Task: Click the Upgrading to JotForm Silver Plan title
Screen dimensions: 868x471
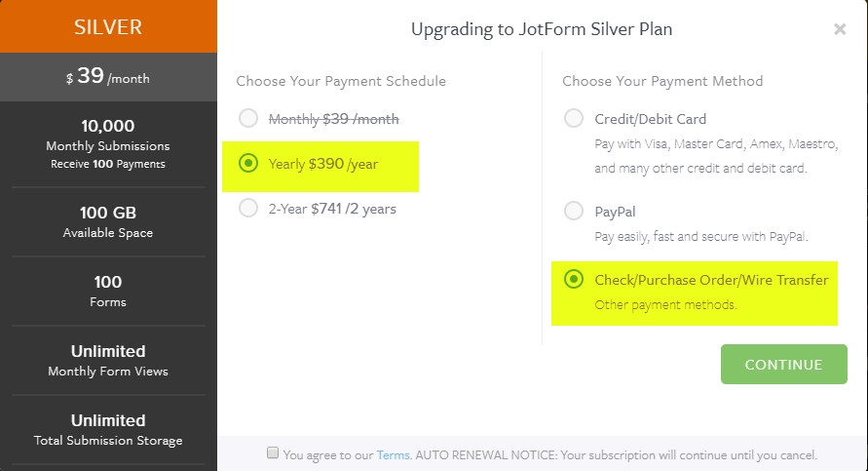Action: point(542,29)
